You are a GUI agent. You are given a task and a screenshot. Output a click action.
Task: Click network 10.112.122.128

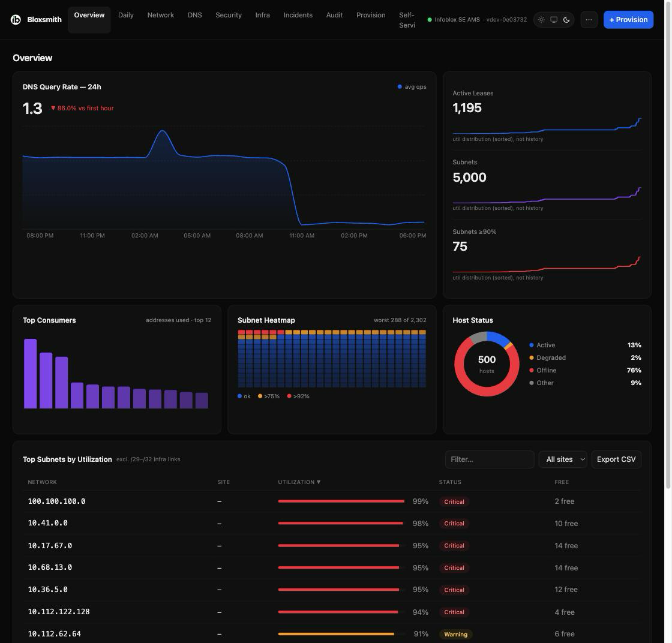click(59, 612)
